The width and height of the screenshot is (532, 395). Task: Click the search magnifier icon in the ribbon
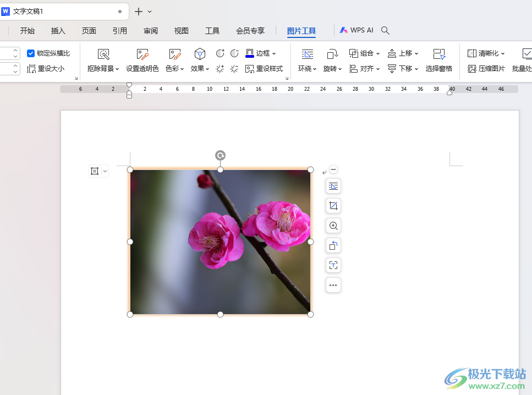click(385, 30)
